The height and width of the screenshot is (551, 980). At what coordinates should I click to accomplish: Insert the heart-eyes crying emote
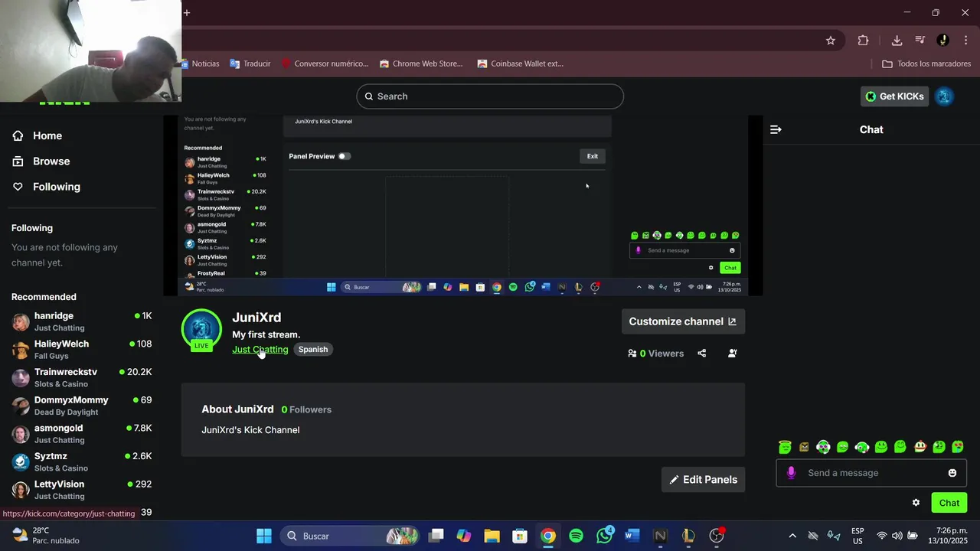[x=958, y=447]
